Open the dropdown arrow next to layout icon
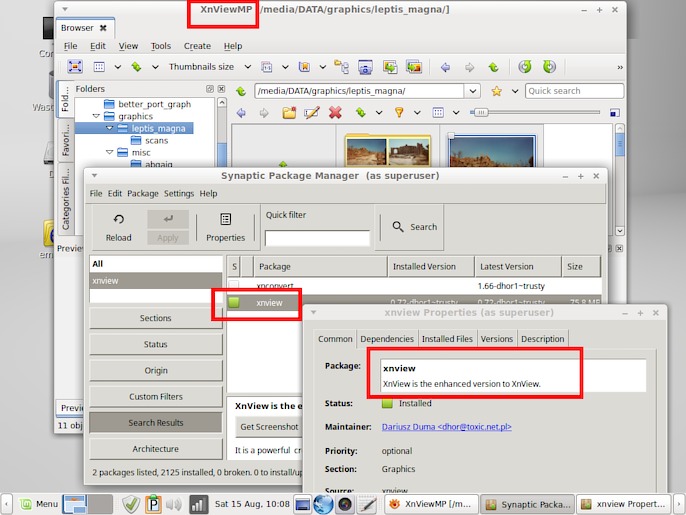This screenshot has width=686, height=515. (x=118, y=67)
